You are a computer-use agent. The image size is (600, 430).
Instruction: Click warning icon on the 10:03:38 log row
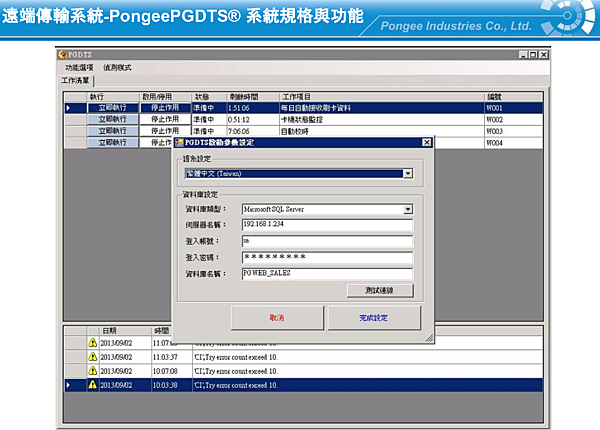(93, 385)
